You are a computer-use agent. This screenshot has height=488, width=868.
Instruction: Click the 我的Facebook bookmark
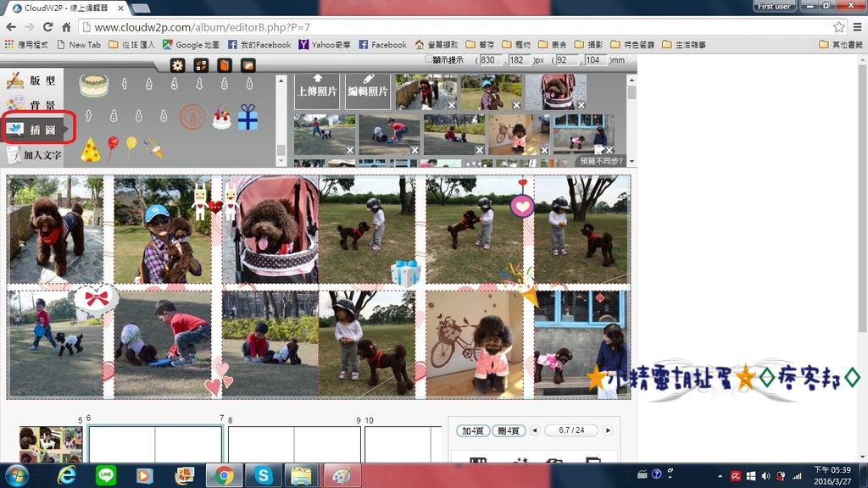click(x=259, y=44)
